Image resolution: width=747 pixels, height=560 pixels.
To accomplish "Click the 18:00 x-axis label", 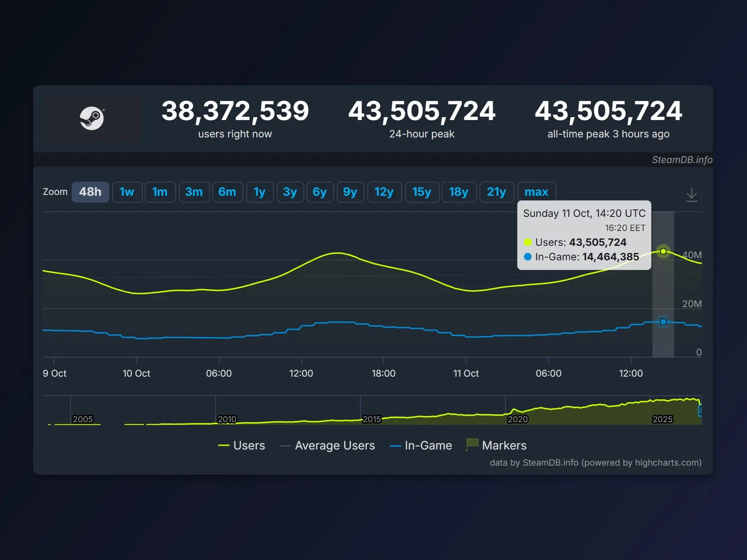I will pos(383,373).
